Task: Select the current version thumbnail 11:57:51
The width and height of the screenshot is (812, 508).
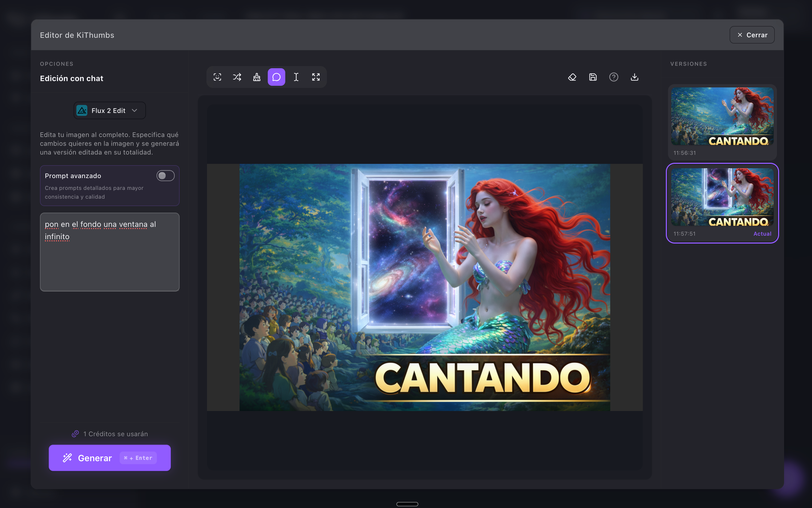Action: 722,197
